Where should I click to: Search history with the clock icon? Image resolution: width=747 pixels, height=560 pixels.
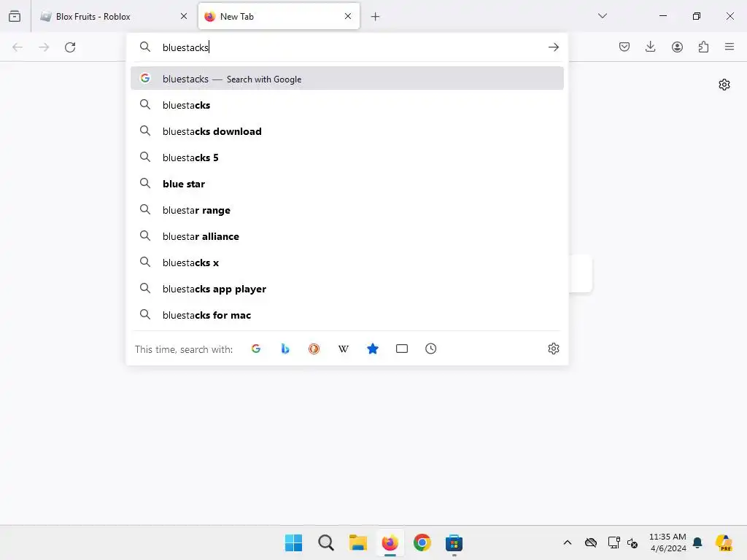(430, 349)
